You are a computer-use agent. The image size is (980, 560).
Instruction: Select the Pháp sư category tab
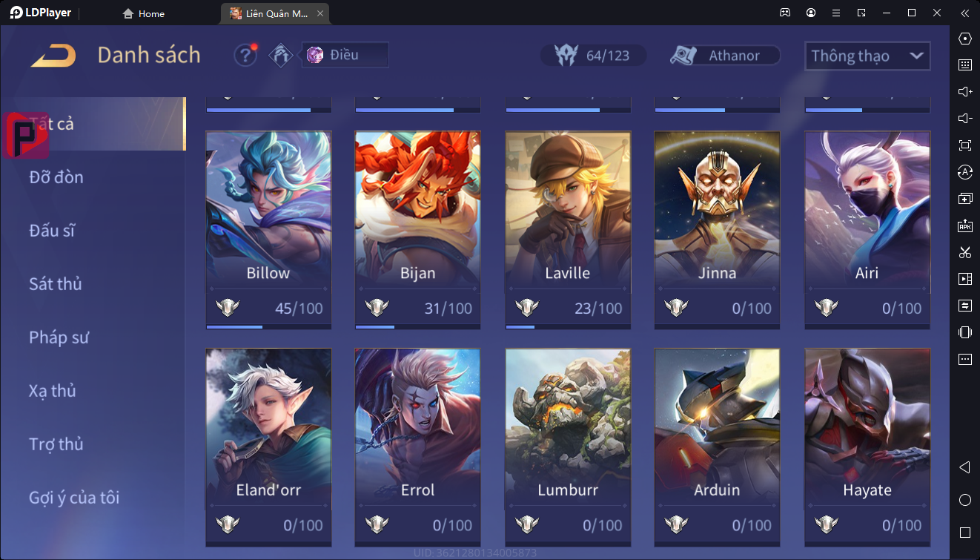tap(59, 337)
